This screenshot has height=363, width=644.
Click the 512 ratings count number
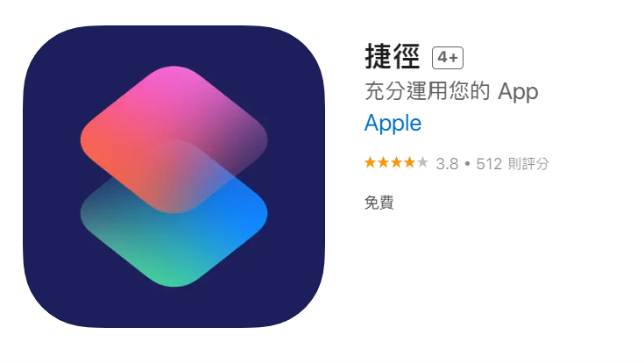point(489,164)
